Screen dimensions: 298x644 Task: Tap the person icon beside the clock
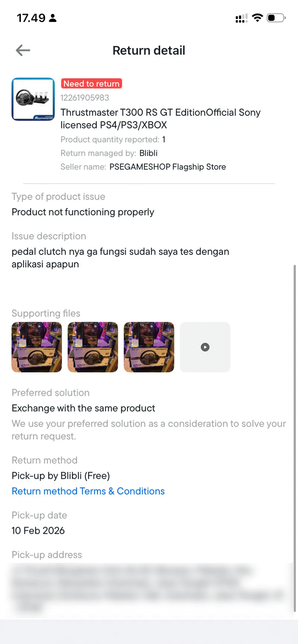click(x=53, y=18)
